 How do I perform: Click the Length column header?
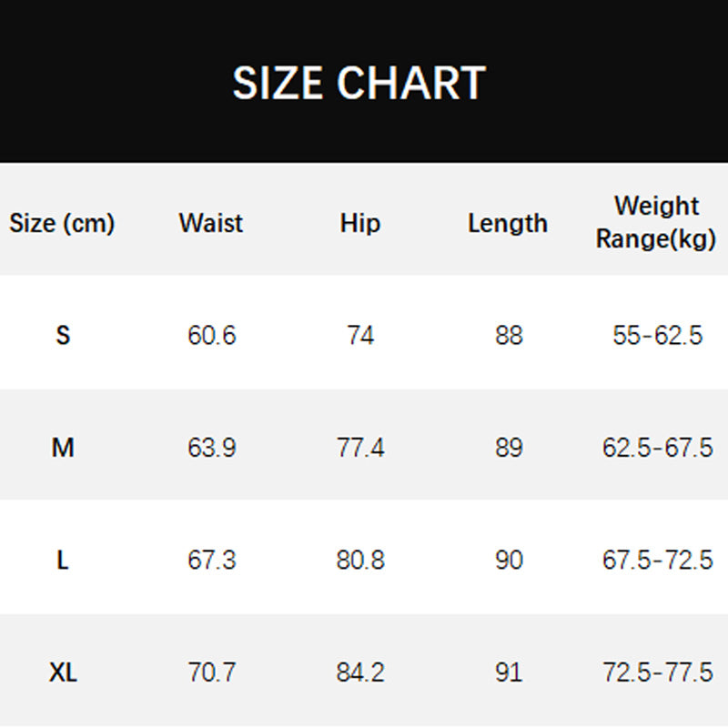click(508, 224)
